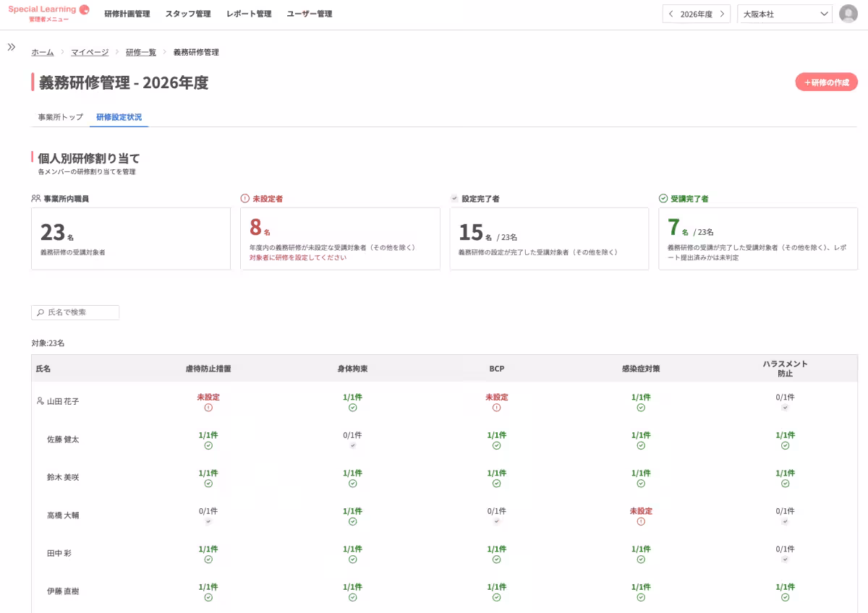Screen dimensions: 868x613
Task: Click 山田 花子 虐待防止措置 warning icon
Action: coord(208,408)
